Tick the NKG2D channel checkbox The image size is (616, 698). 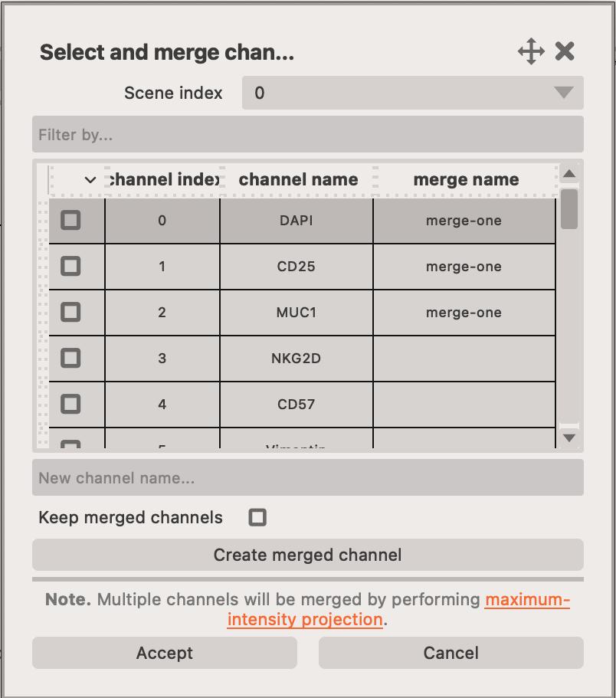(70, 359)
